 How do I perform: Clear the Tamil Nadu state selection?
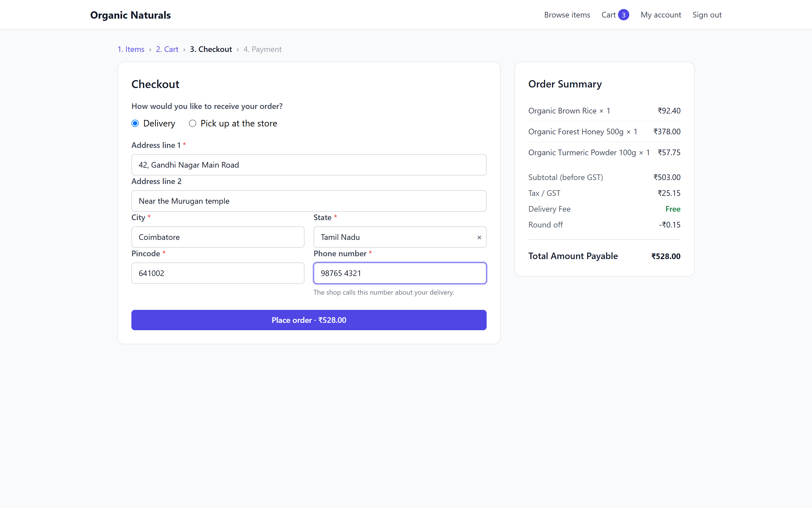tap(479, 237)
